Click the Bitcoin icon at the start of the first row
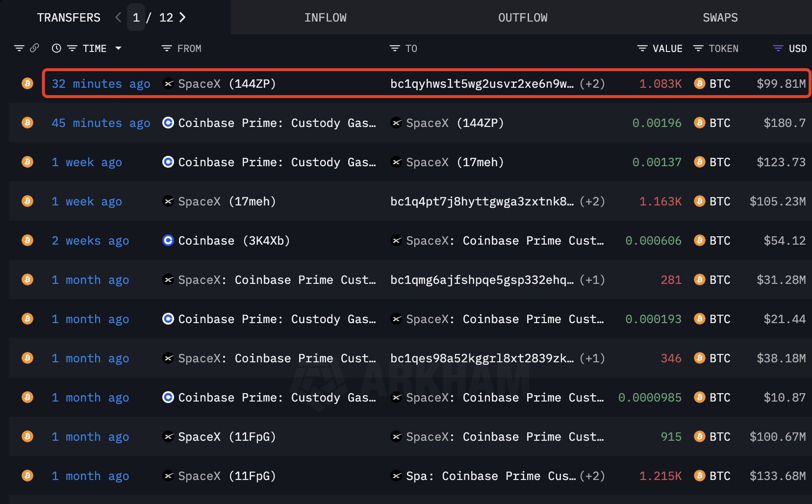The height and width of the screenshot is (504, 812). tap(27, 83)
